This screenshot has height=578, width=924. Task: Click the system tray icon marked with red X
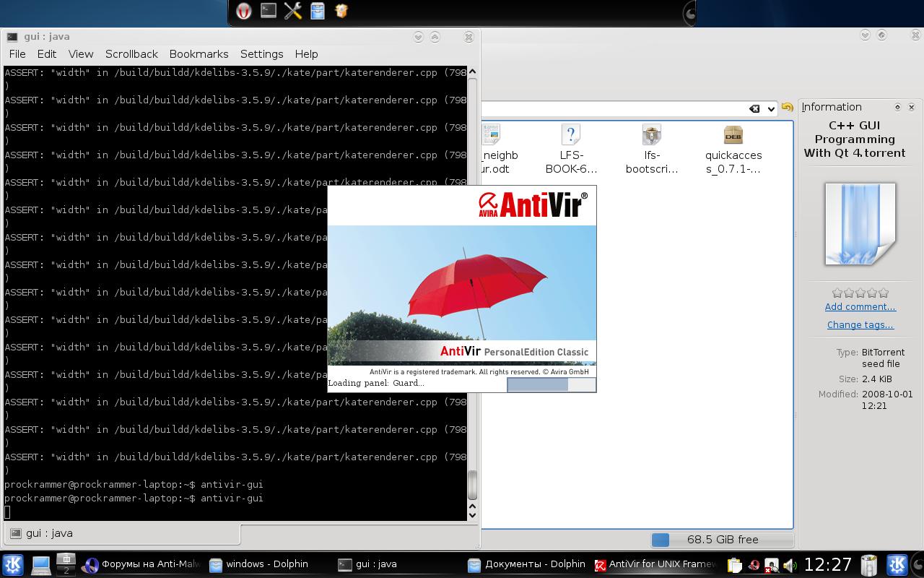771,565
